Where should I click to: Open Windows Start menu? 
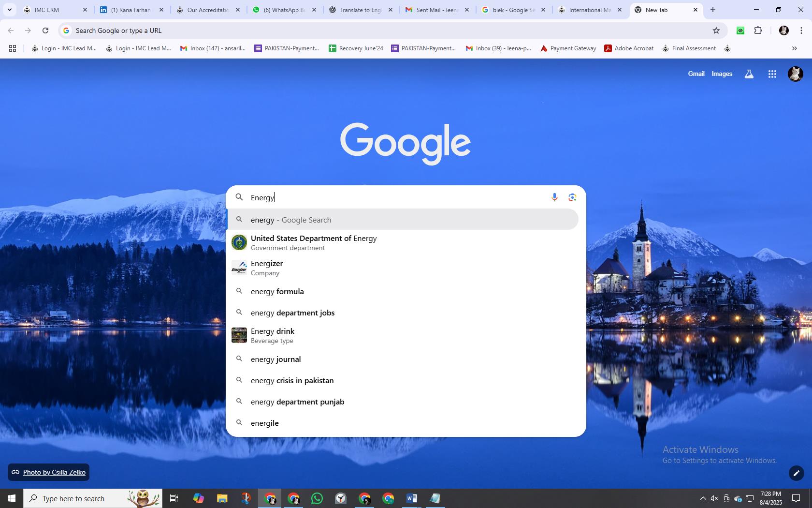coord(12,498)
